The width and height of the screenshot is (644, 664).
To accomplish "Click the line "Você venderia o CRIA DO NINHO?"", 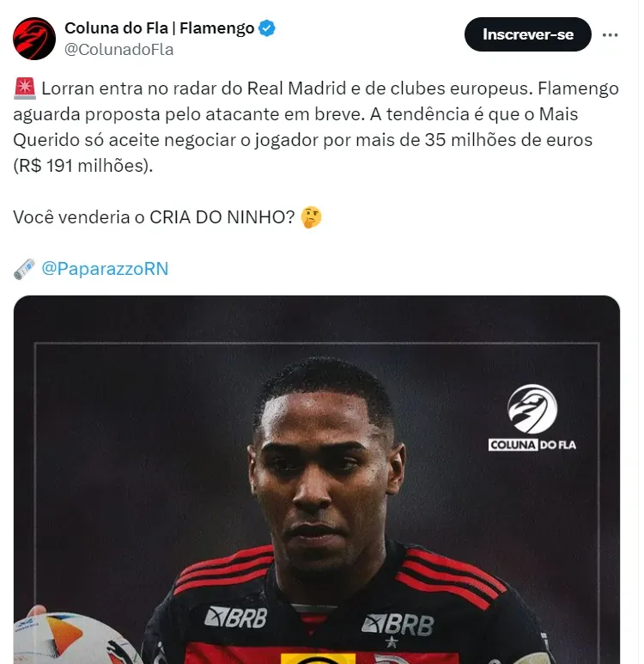I will point(154,217).
